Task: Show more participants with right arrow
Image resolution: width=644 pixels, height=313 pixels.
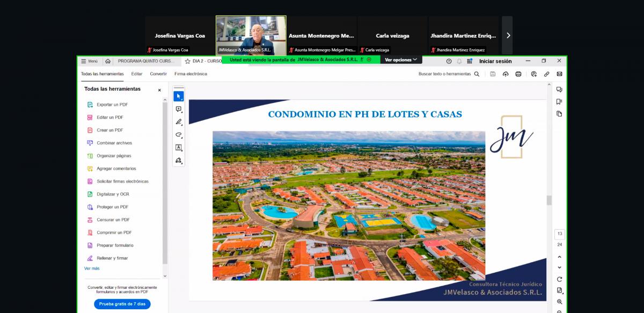Action: pos(508,35)
